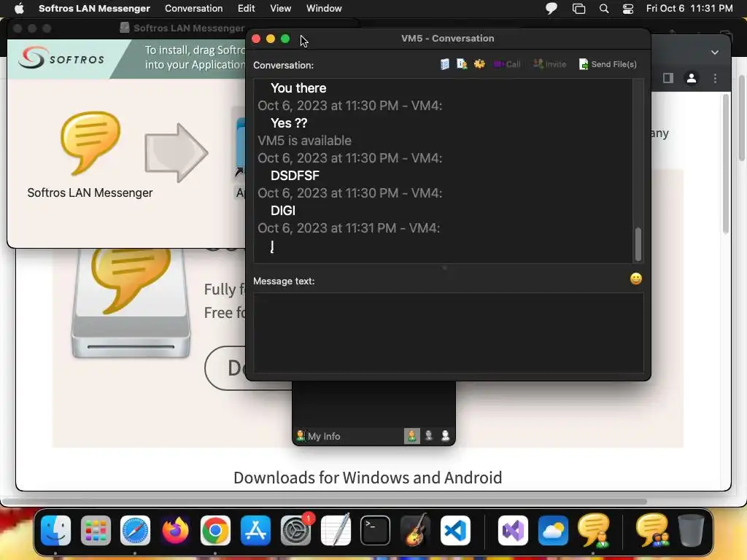Click the browser page horizontal scrollbar

[324, 501]
